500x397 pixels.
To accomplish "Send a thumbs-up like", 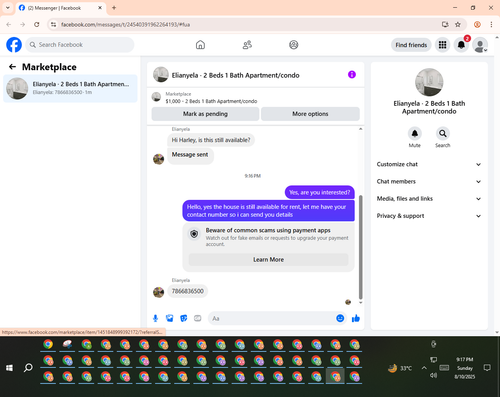I will [356, 318].
